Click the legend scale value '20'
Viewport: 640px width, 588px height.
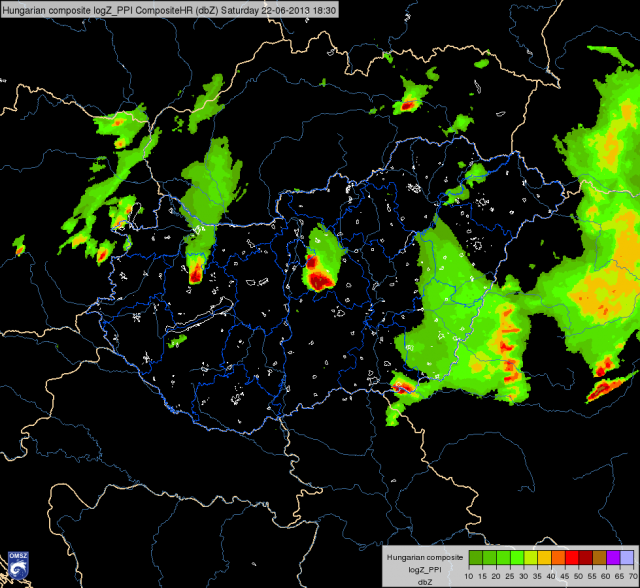[x=496, y=576]
